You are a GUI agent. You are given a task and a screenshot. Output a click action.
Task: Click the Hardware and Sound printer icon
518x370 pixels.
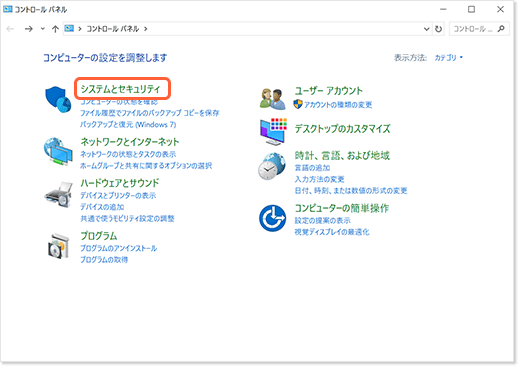pos(59,194)
